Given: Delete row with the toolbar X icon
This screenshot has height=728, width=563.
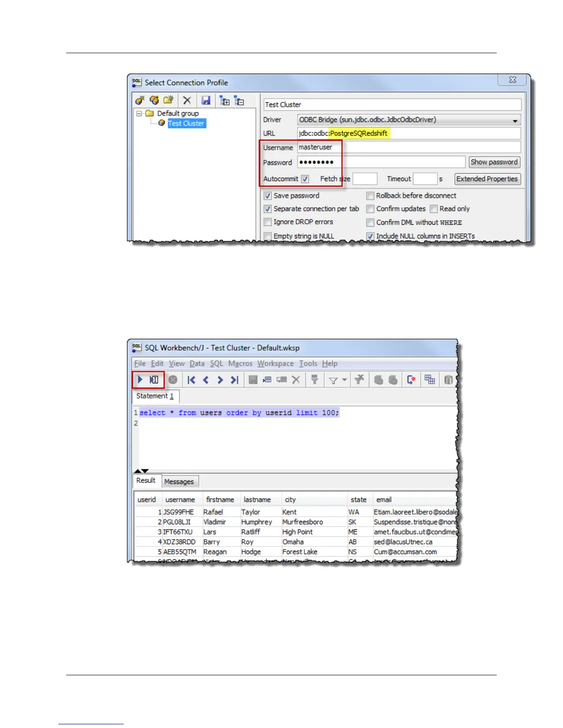Looking at the screenshot, I should point(296,380).
